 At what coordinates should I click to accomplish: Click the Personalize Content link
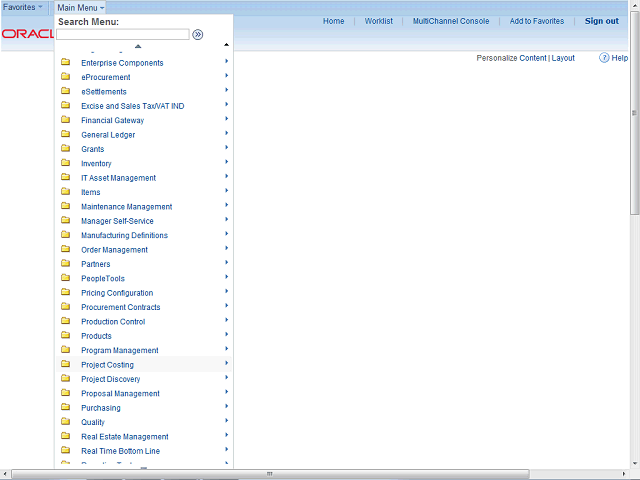point(511,58)
